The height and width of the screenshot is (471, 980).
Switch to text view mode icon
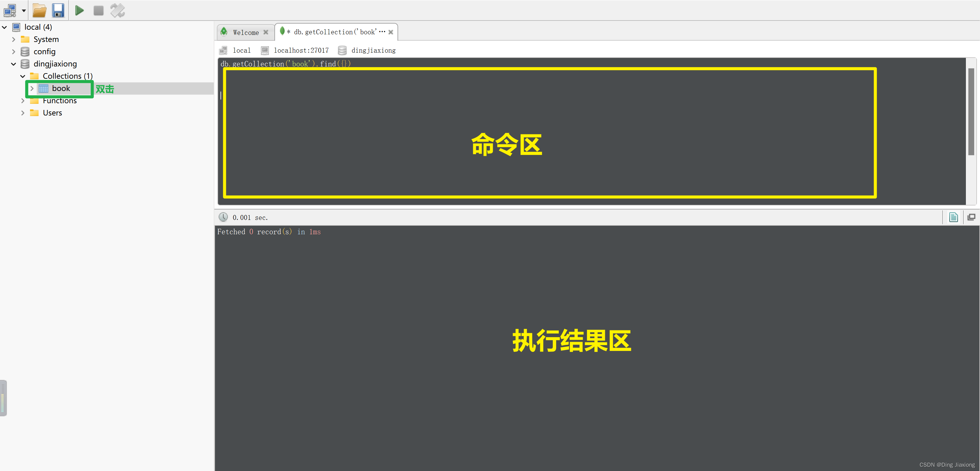point(953,217)
